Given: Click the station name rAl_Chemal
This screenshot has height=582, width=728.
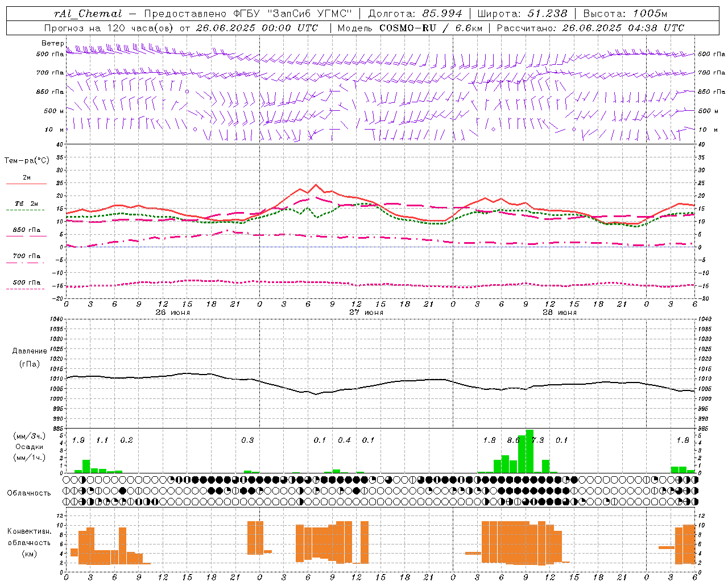Looking at the screenshot, I should point(88,14).
